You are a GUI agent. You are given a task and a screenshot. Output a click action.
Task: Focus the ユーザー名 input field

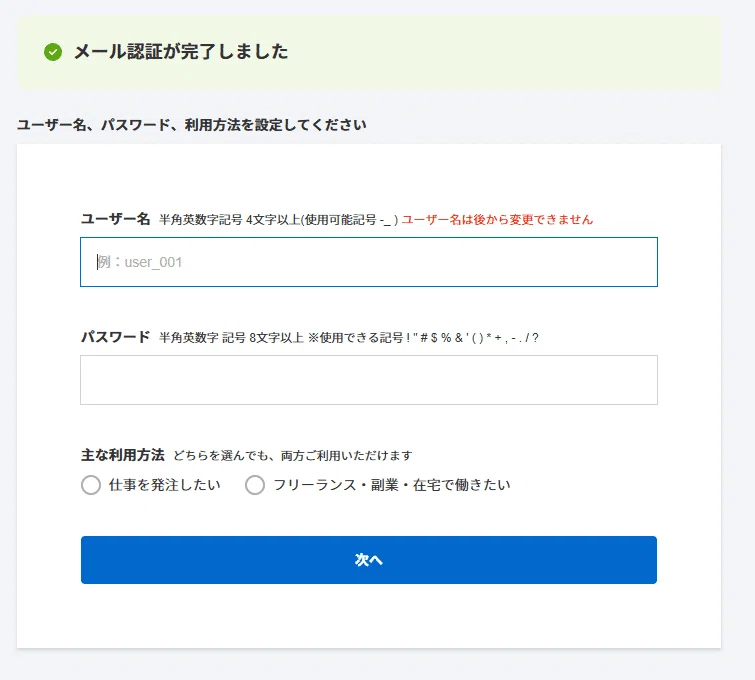click(x=369, y=262)
